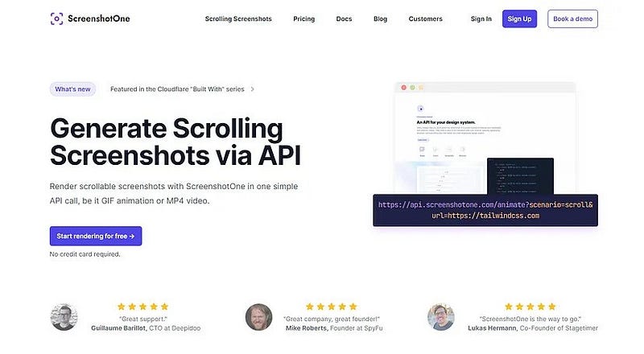Visit the Blog section

pos(380,19)
